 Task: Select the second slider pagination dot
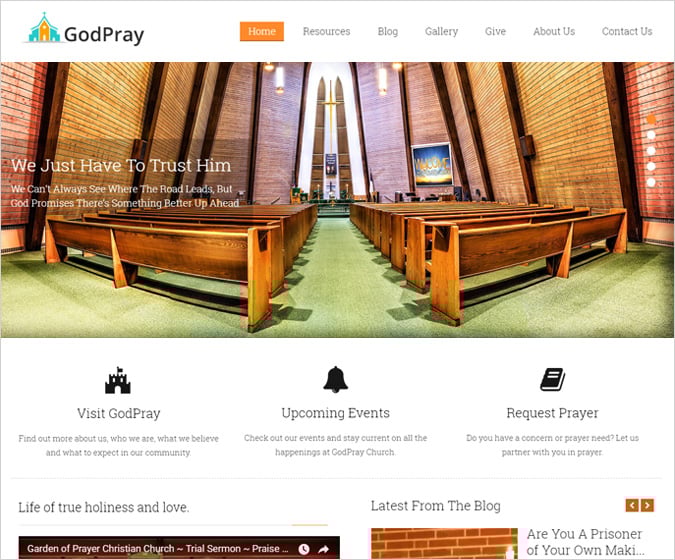pyautogui.click(x=651, y=135)
